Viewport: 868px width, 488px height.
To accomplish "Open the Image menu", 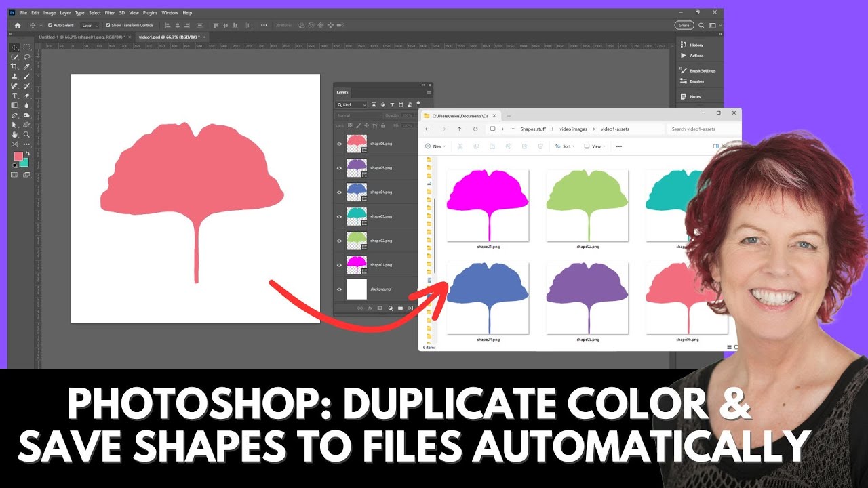I will (49, 13).
